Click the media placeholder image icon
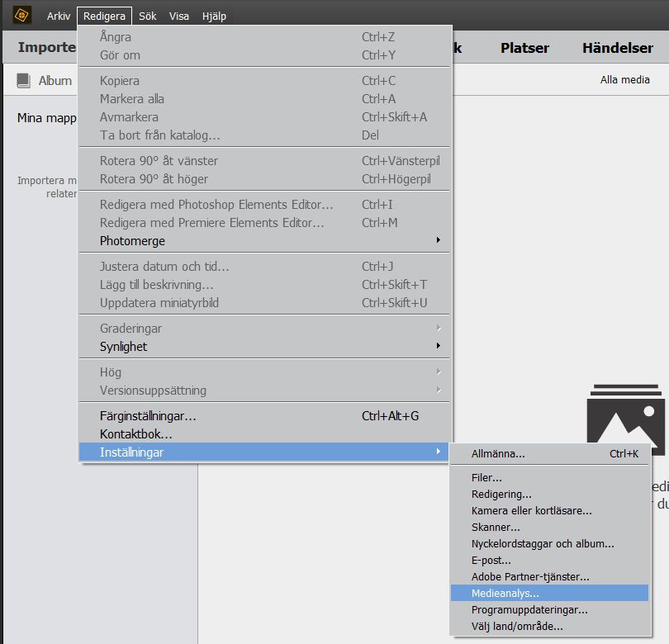Viewport: 669px width, 644px height. click(x=626, y=419)
